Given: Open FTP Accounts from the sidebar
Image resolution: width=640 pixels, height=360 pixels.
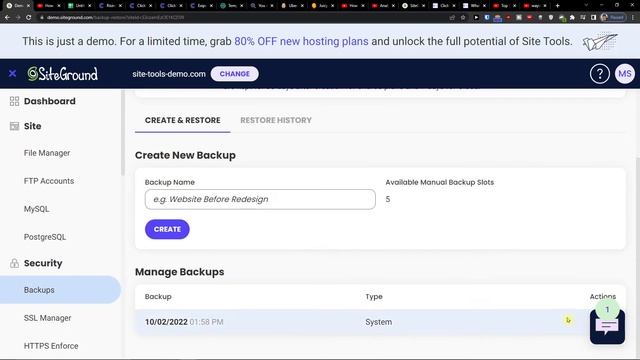Looking at the screenshot, I should point(49,181).
